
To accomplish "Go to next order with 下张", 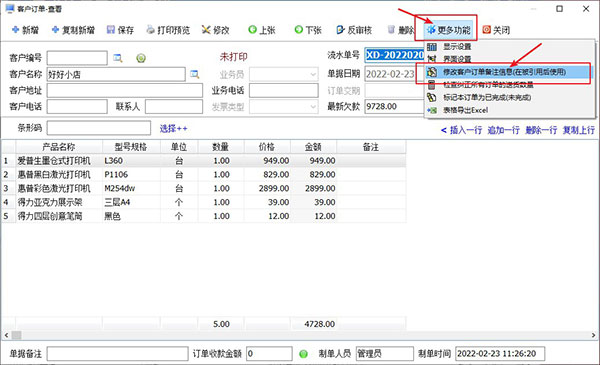I will point(308,30).
